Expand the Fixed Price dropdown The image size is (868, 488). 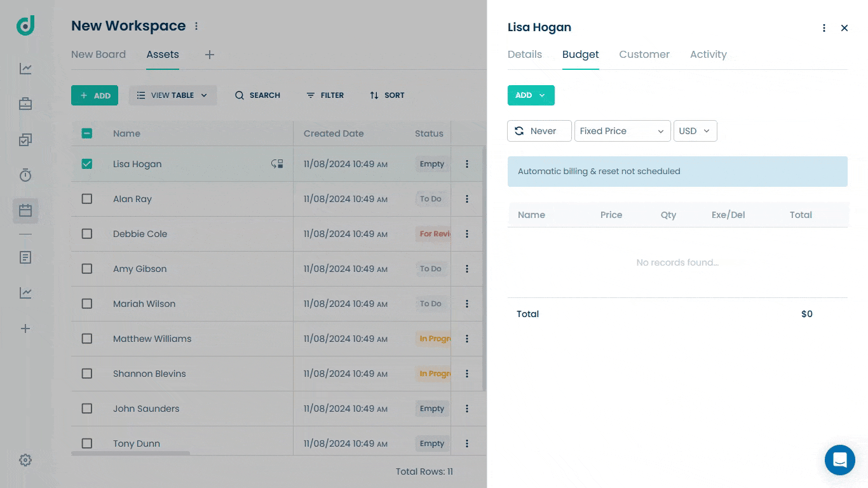622,131
